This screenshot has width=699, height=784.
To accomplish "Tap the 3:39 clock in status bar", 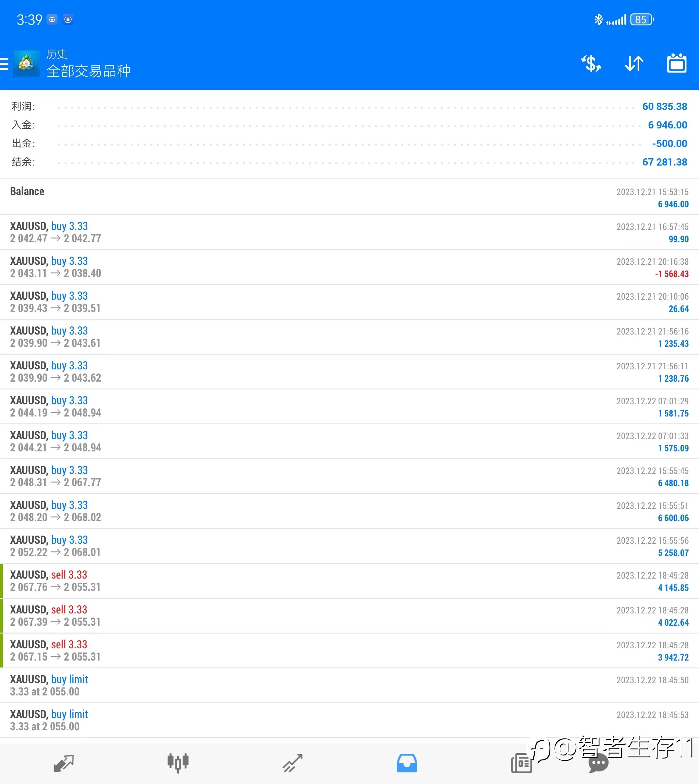I will click(x=29, y=19).
